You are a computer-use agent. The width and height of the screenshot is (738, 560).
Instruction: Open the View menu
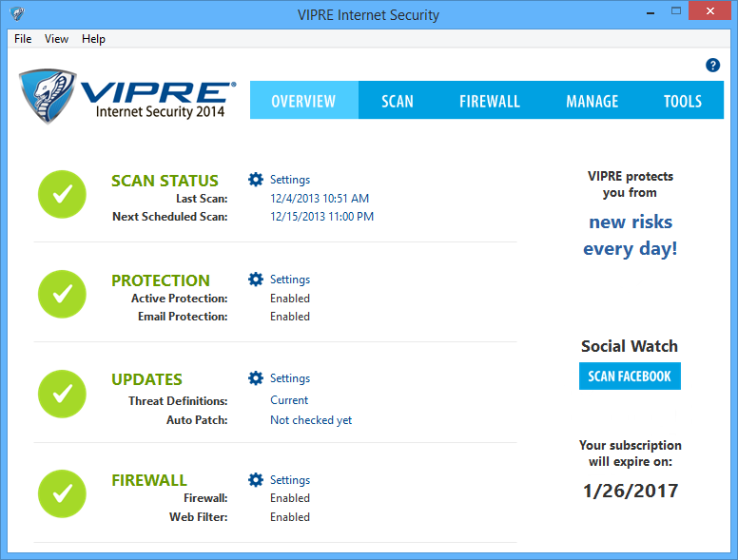coord(56,39)
